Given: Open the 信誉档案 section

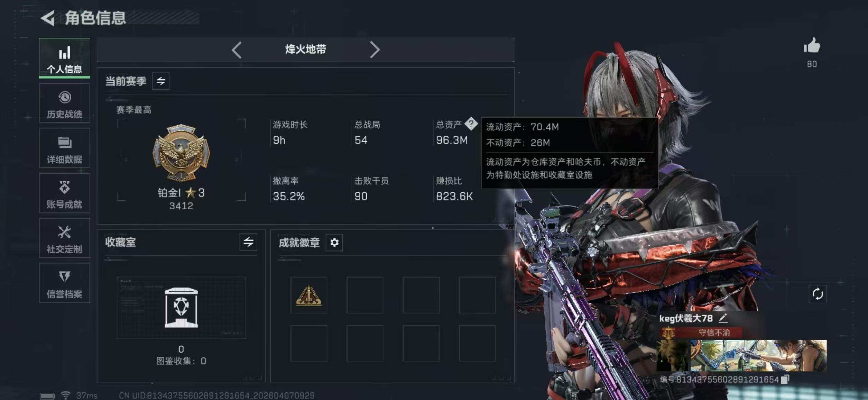Looking at the screenshot, I should coord(65,283).
